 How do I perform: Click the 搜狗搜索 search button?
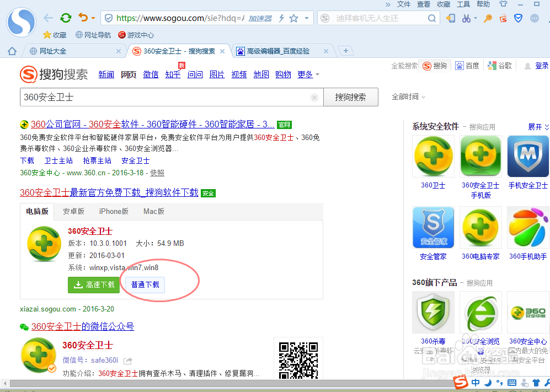click(350, 97)
